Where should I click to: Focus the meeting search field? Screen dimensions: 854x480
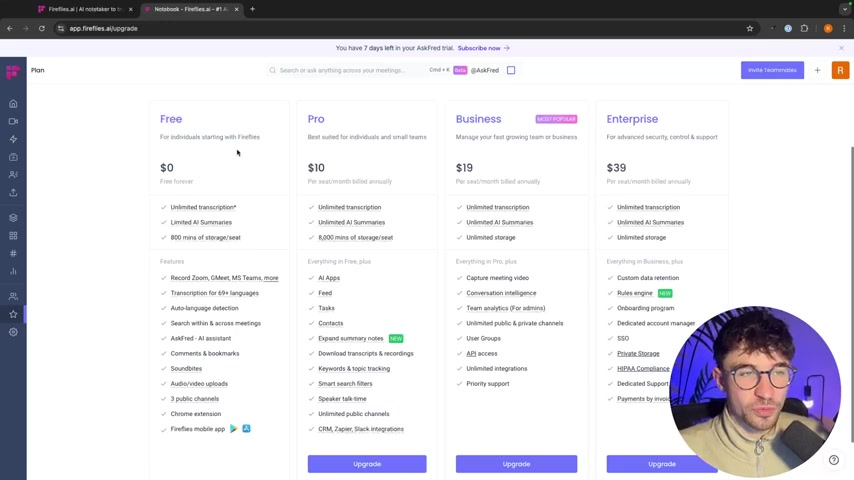coord(346,70)
